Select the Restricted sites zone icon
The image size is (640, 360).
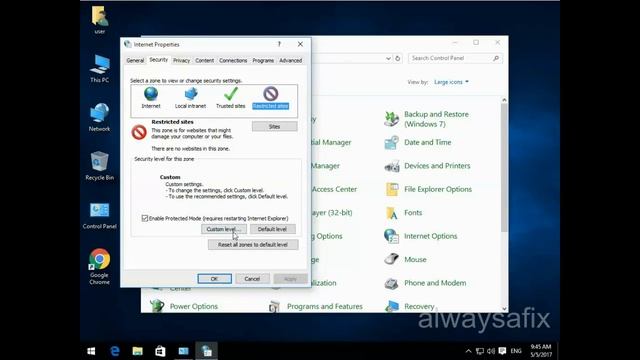click(x=271, y=94)
